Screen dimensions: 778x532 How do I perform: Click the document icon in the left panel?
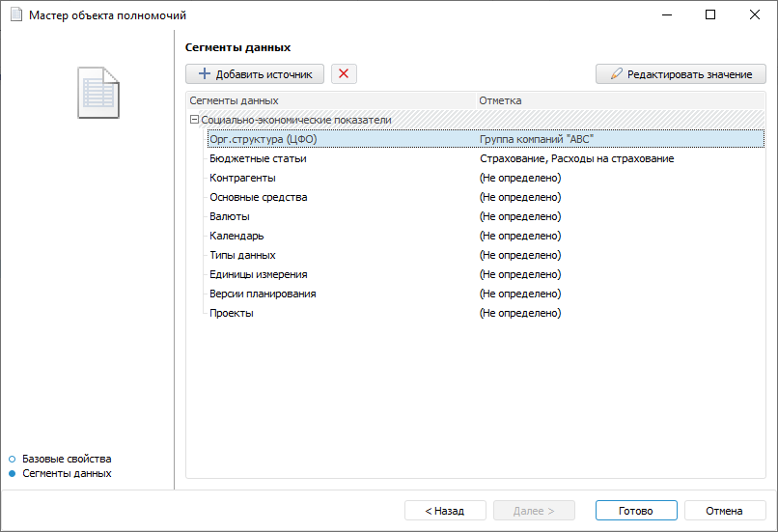point(98,93)
